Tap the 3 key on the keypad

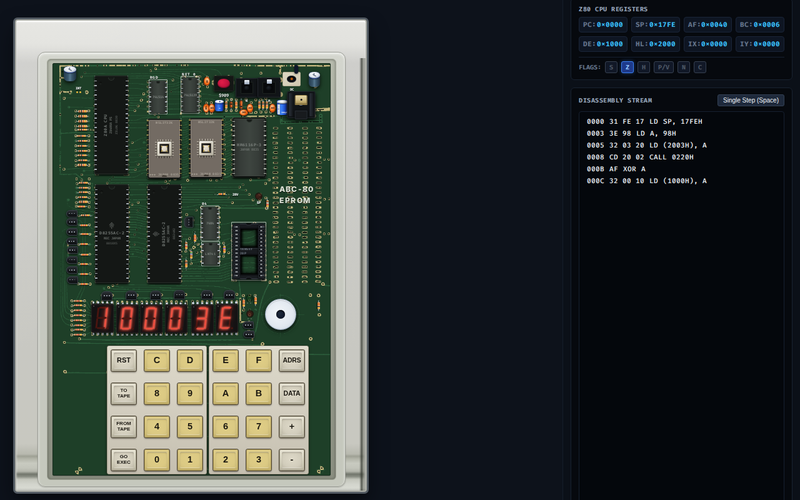pyautogui.click(x=259, y=460)
